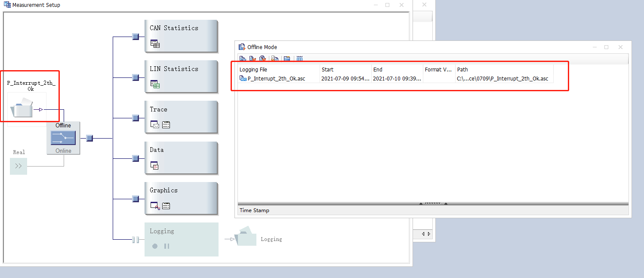Click the hotspot node before Graphics block

pyautogui.click(x=136, y=199)
